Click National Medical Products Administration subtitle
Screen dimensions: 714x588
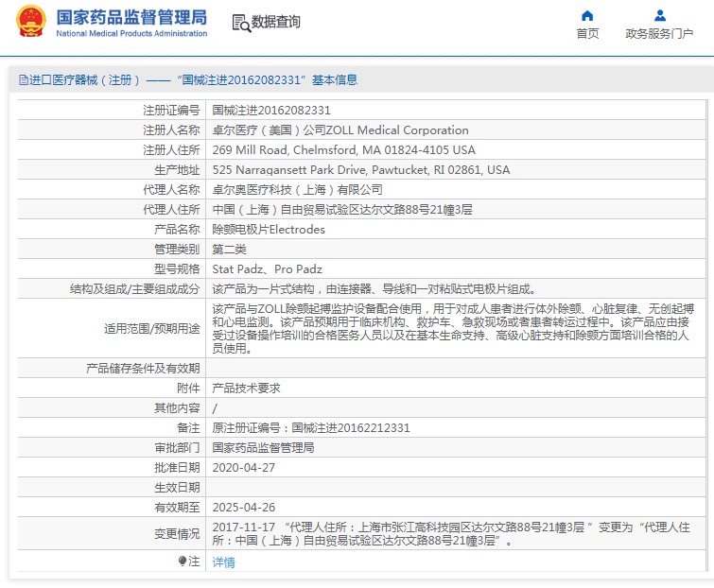[131, 33]
